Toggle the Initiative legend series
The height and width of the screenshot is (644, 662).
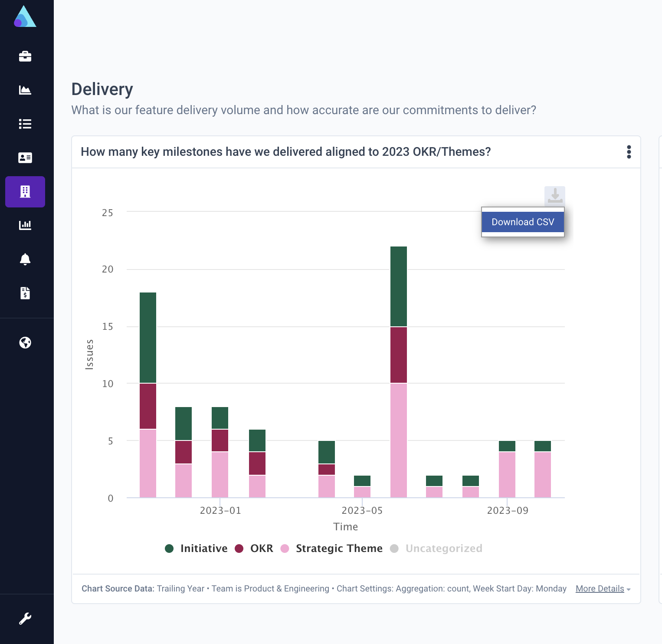point(197,549)
